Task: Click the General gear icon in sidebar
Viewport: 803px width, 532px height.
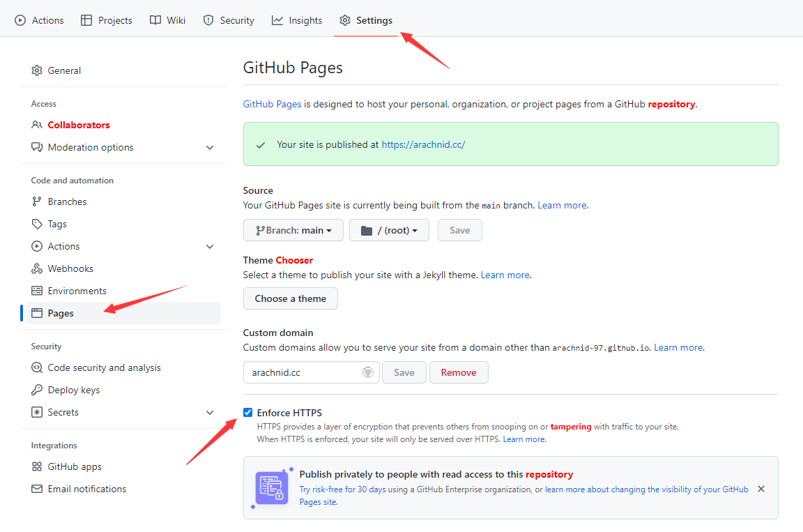Action: 37,70
